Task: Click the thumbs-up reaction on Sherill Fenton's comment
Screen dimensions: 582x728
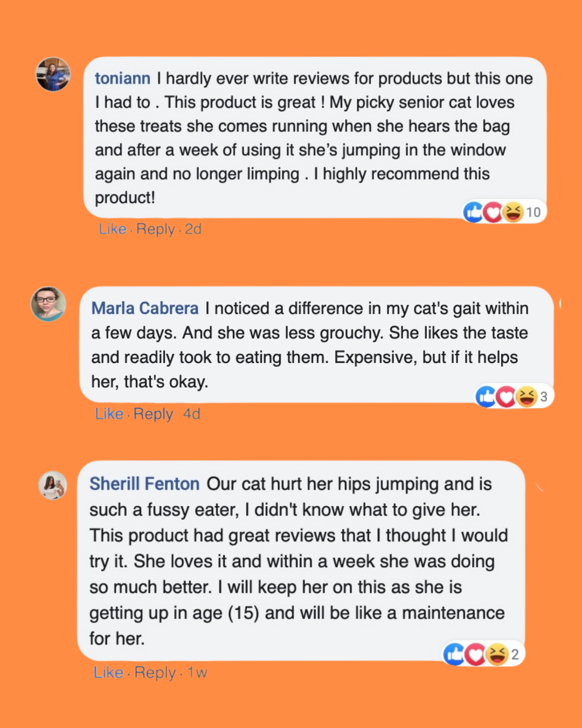Action: pos(455,655)
